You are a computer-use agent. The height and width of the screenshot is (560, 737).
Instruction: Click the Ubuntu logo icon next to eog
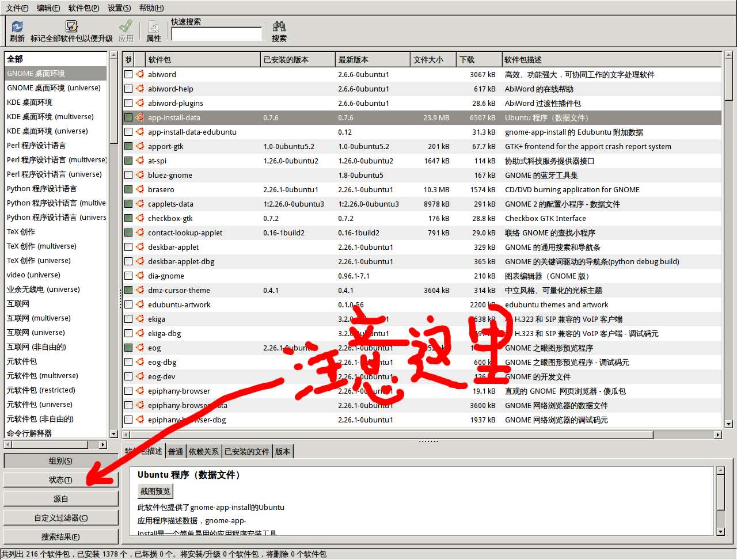pyautogui.click(x=140, y=348)
